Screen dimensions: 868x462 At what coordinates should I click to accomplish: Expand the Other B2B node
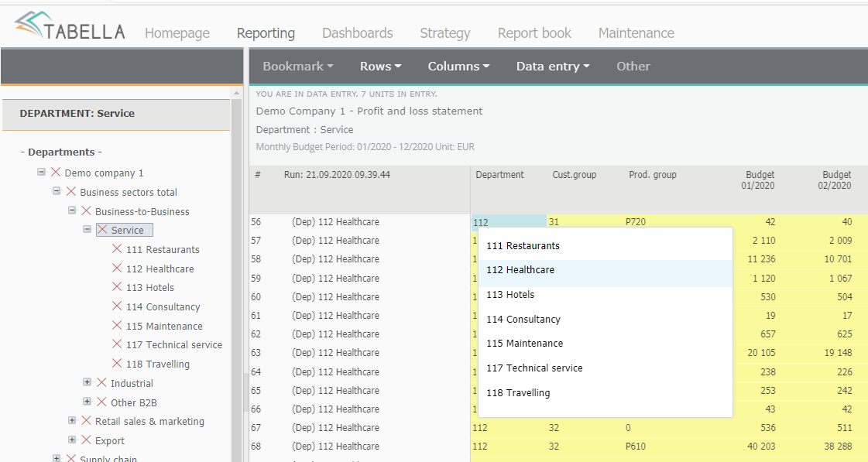(x=87, y=401)
